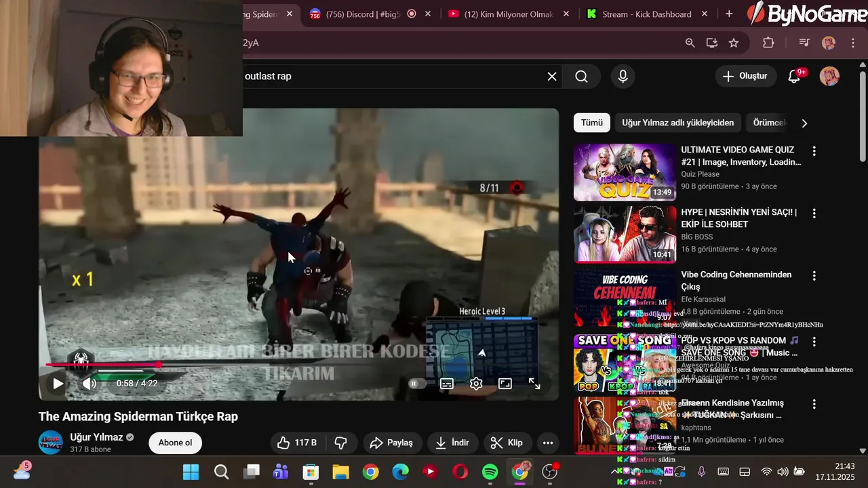Open taskbar clock showing 21:43
868x488 pixels.
835,472
